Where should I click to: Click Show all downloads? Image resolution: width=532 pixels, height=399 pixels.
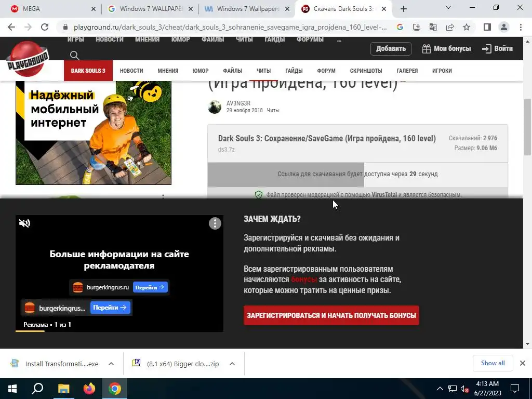[493, 363]
